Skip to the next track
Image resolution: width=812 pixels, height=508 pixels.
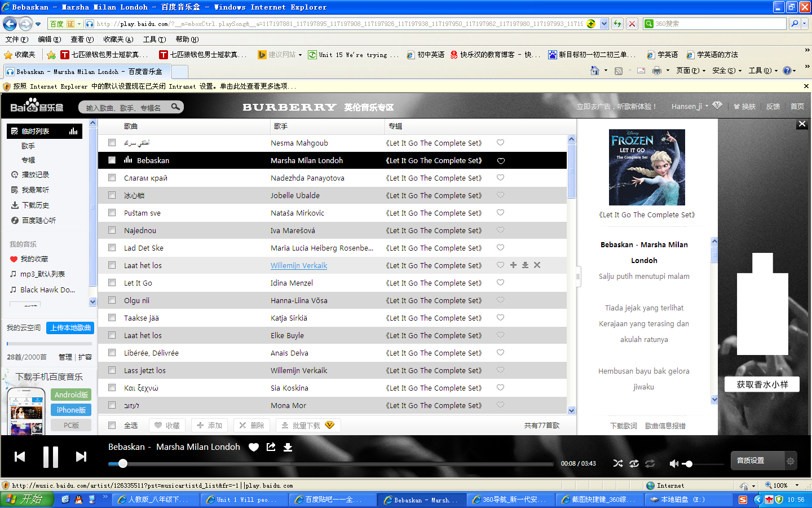tap(81, 457)
